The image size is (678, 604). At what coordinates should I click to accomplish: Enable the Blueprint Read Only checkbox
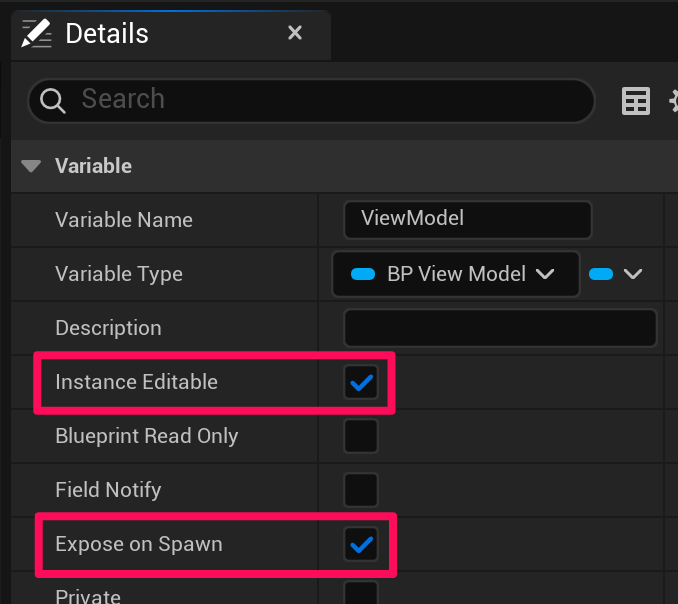coord(361,436)
